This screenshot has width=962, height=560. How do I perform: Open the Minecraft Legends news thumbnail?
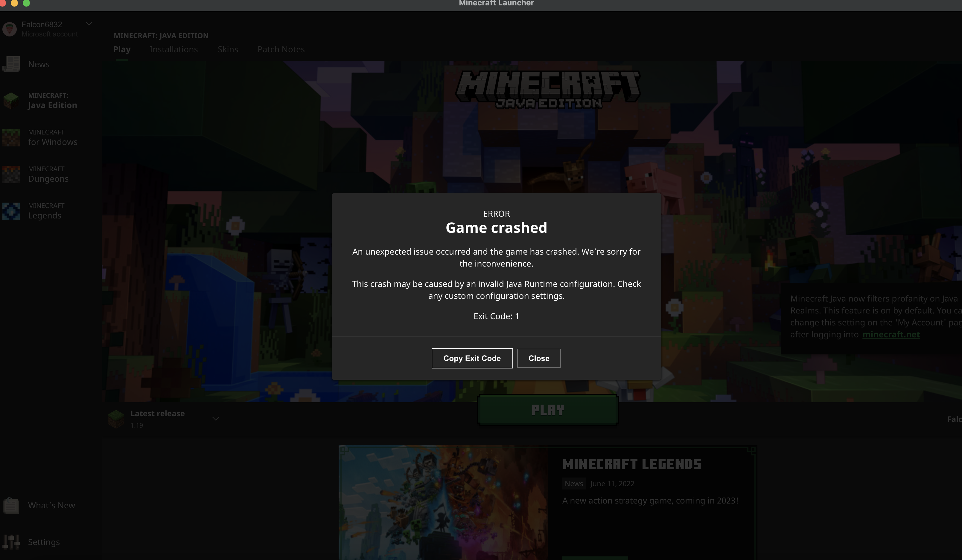tap(444, 504)
